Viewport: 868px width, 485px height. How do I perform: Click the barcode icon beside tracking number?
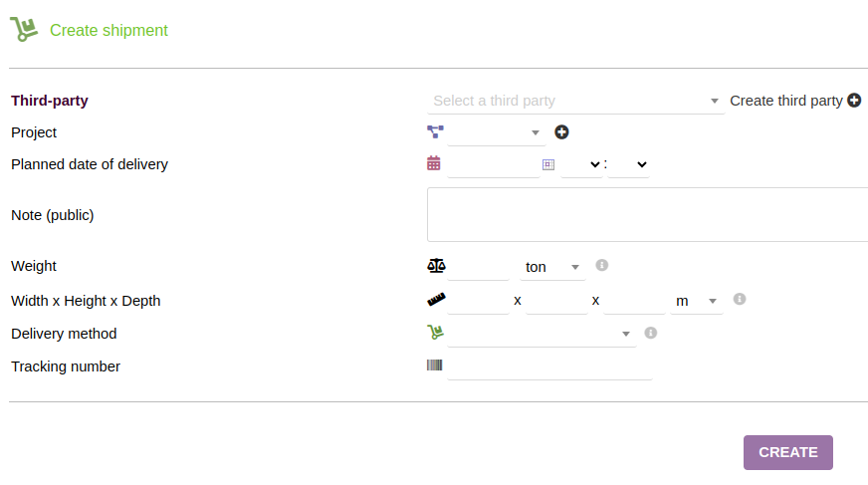coord(435,365)
